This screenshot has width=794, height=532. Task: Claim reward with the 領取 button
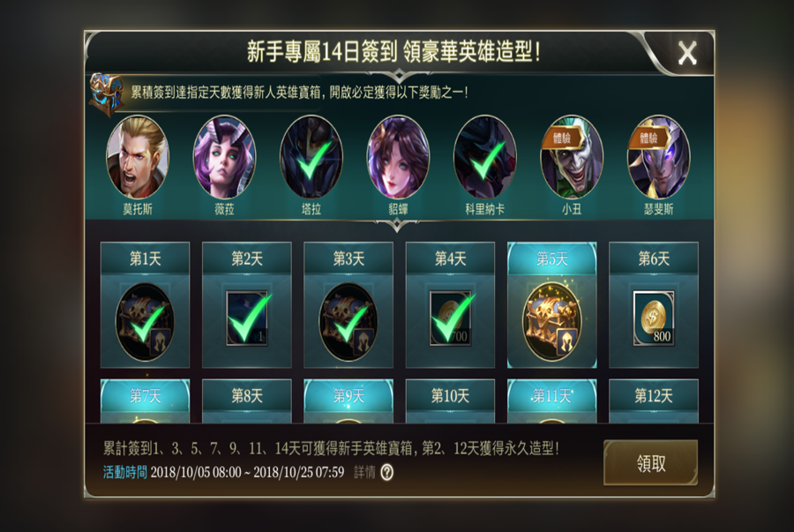[651, 463]
